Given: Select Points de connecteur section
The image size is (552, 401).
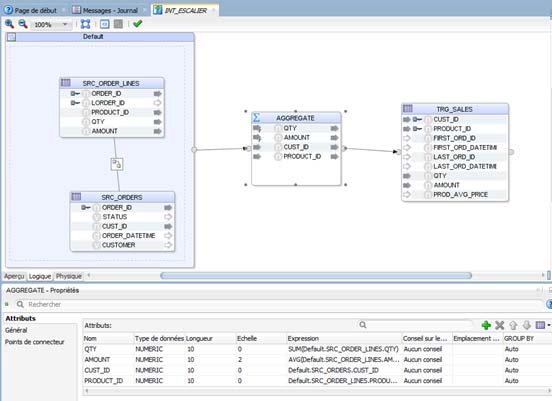Looking at the screenshot, I should tap(34, 342).
